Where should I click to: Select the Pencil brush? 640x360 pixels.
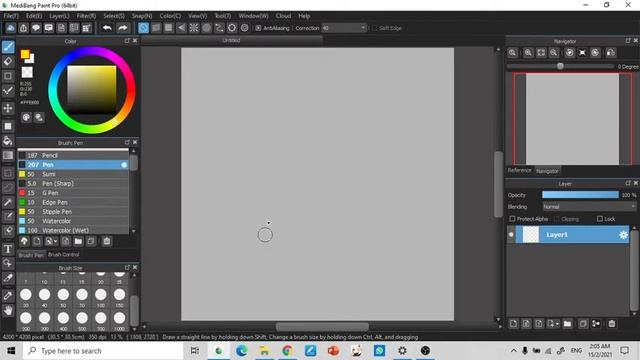pos(73,156)
